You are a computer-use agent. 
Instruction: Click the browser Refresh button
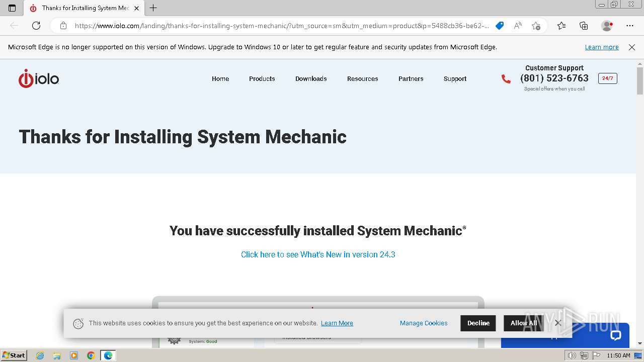36,26
